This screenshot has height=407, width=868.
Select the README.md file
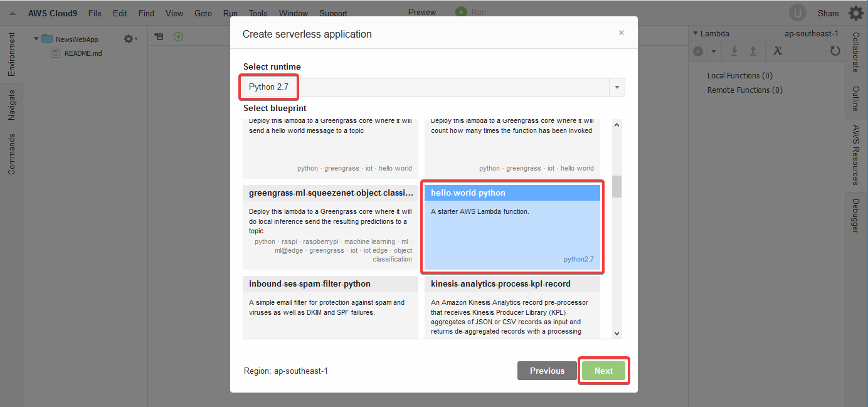(83, 53)
